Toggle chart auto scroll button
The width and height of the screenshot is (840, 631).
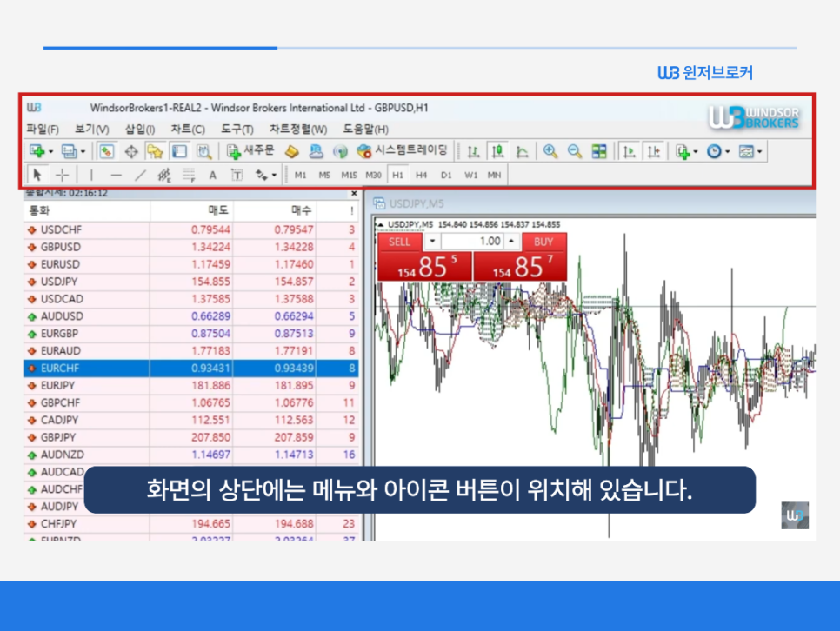(x=629, y=151)
